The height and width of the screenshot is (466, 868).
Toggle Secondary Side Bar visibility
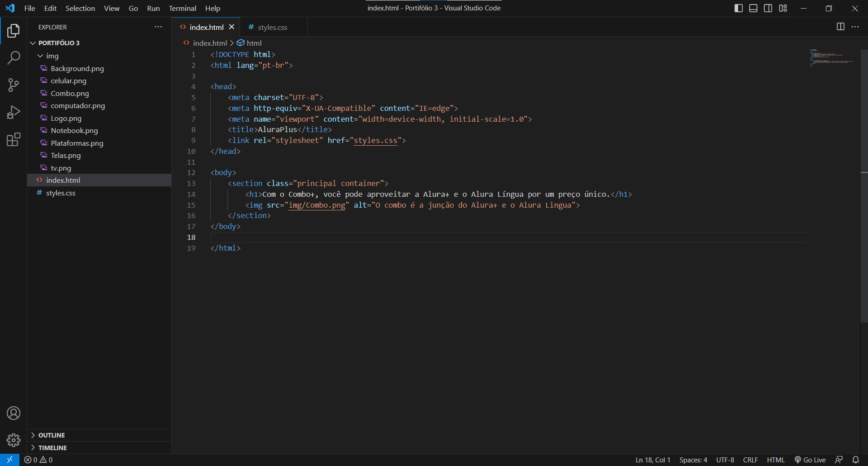coord(768,8)
